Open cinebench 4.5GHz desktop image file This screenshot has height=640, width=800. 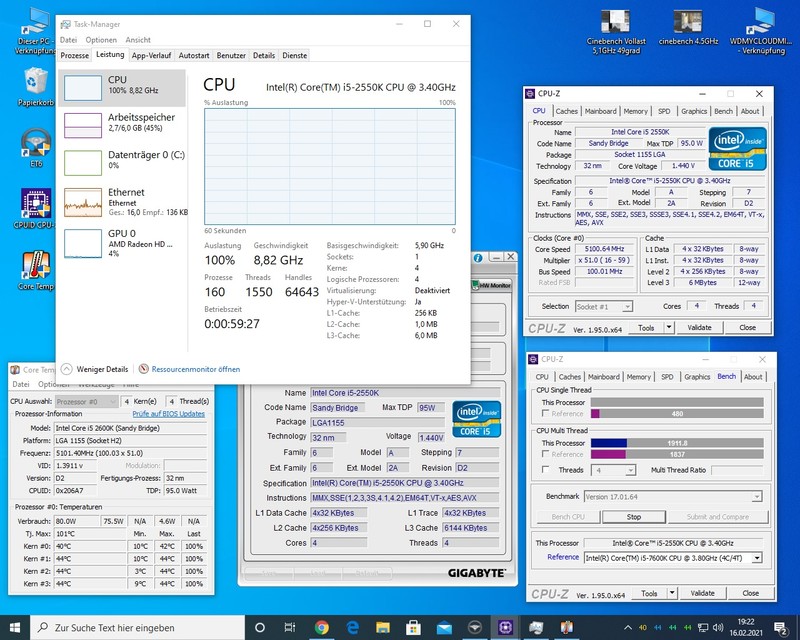(688, 28)
